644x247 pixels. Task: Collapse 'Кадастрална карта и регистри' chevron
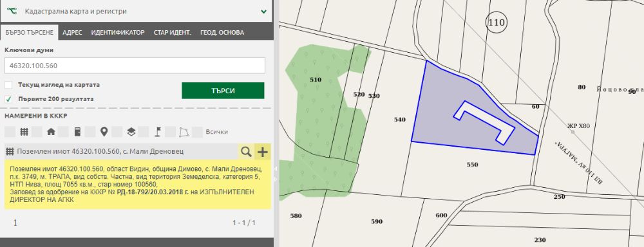pos(264,12)
